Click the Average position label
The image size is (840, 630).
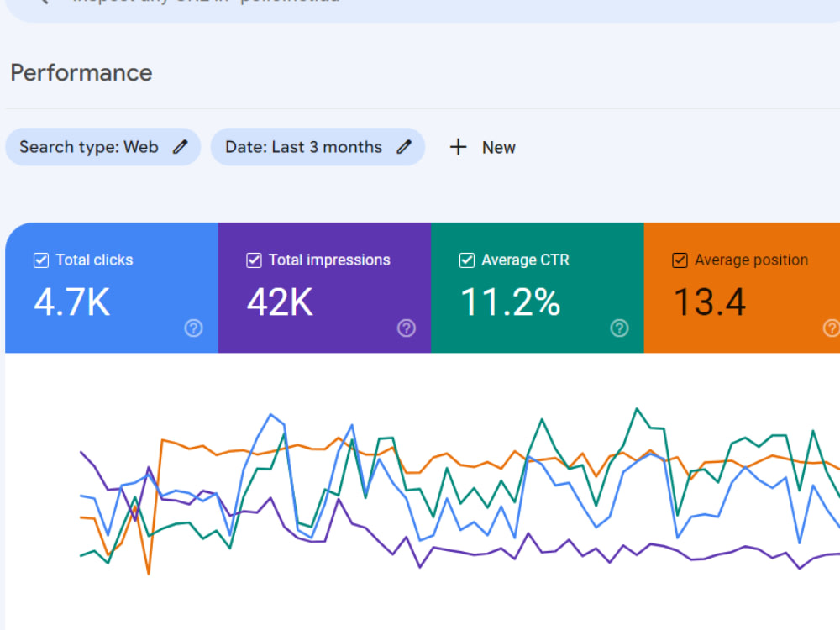[x=752, y=260]
